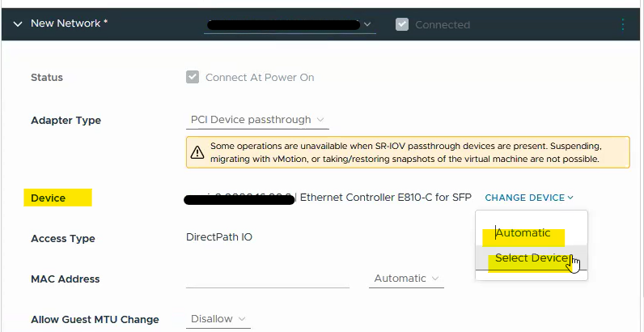This screenshot has height=332, width=644.
Task: Click the Adapter Type label
Action: [66, 120]
